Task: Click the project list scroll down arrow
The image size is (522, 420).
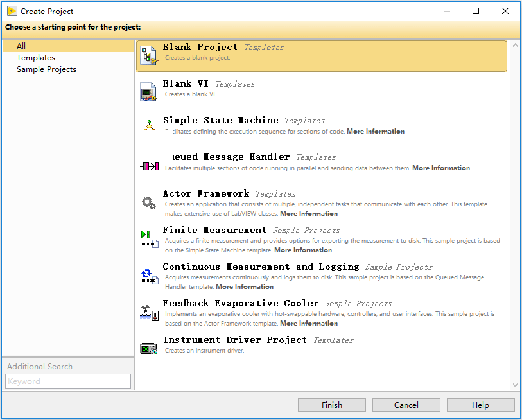Action: 515,385
